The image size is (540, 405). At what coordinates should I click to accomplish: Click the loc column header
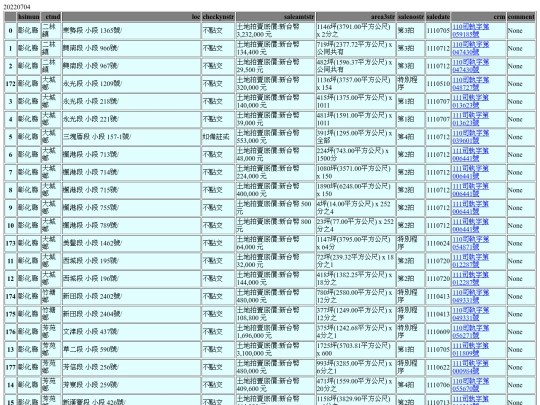[131, 17]
